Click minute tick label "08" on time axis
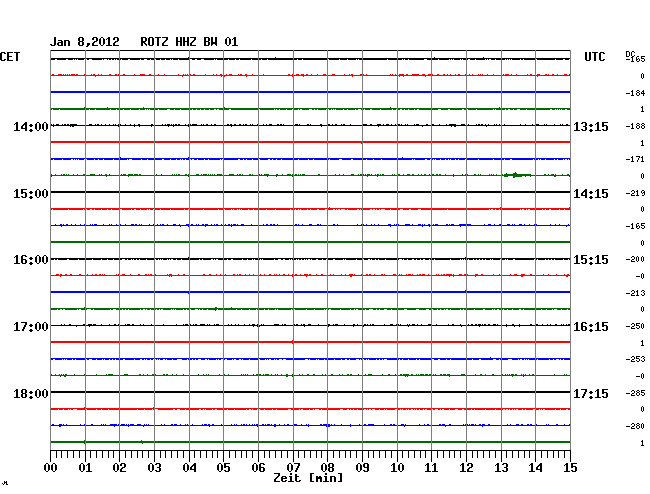Image resolution: width=650 pixels, height=494 pixels. point(327,468)
